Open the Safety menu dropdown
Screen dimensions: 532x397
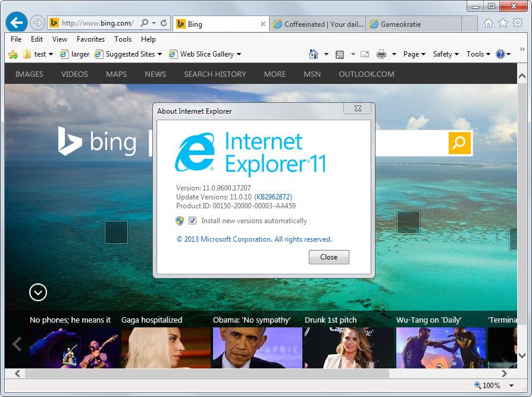point(446,54)
